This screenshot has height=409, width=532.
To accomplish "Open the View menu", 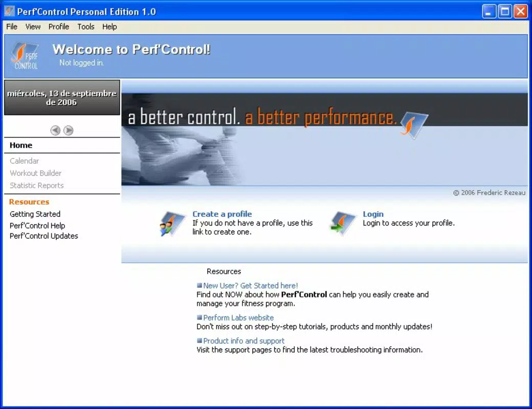I will 33,27.
